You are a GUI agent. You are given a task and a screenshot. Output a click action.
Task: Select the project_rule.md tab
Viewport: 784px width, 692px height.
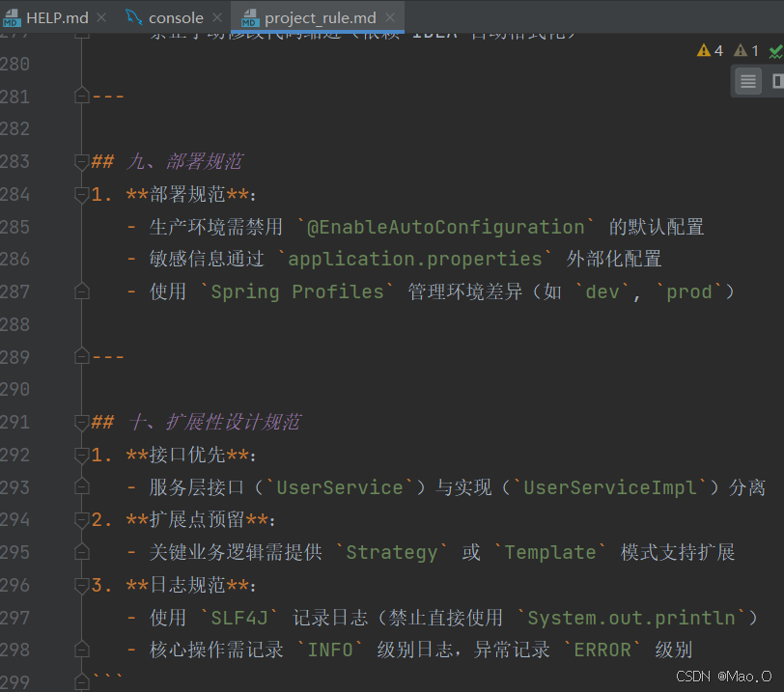(320, 18)
